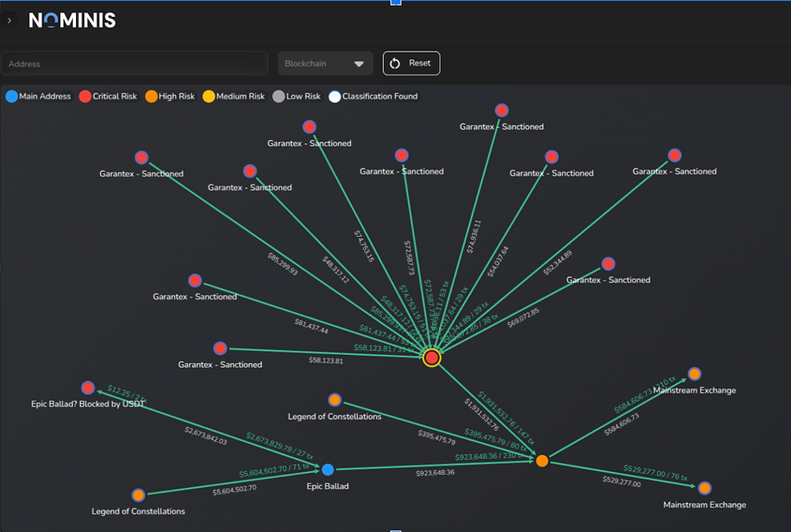Select the unlabeled orange hub node receiving $923,648.36
The image size is (791, 532).
coord(543,461)
